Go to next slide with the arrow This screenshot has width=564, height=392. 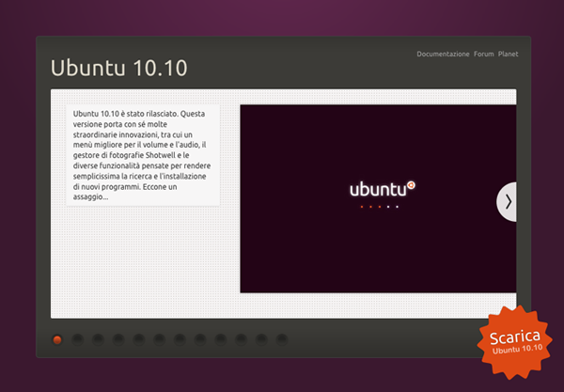[x=507, y=202]
